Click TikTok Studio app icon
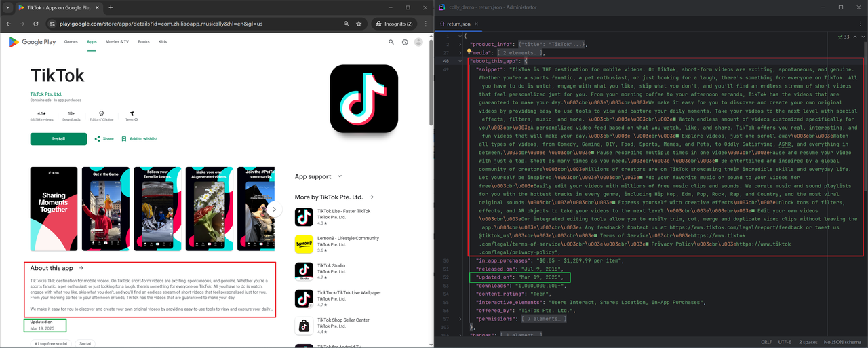Image resolution: width=868 pixels, height=348 pixels. pos(304,271)
